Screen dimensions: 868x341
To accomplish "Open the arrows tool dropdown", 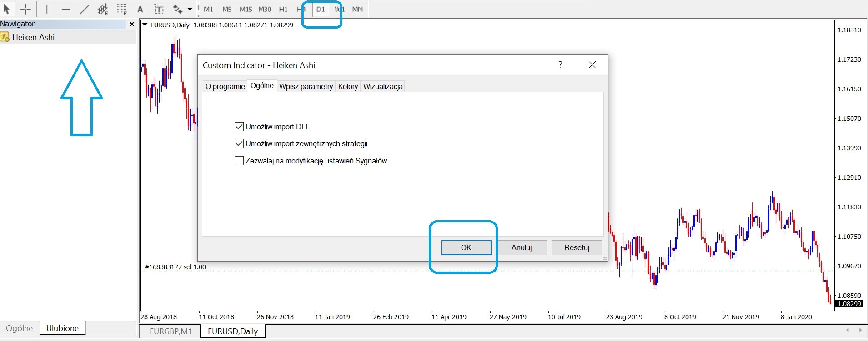I will coord(190,9).
